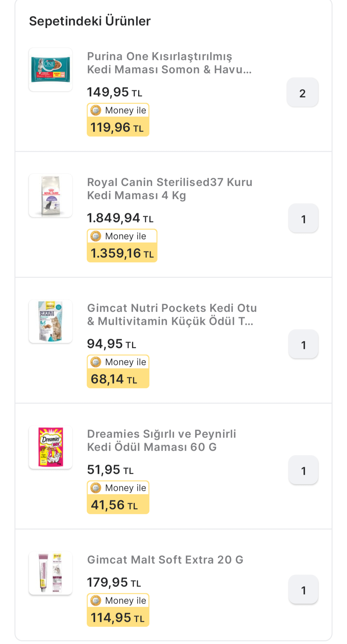Click the Money coin icon under Purina One
347x644 pixels.
click(96, 110)
